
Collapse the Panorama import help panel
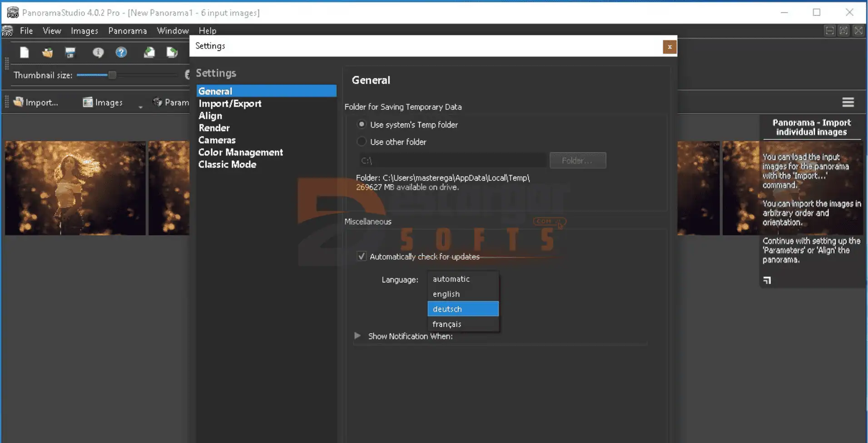pyautogui.click(x=767, y=281)
